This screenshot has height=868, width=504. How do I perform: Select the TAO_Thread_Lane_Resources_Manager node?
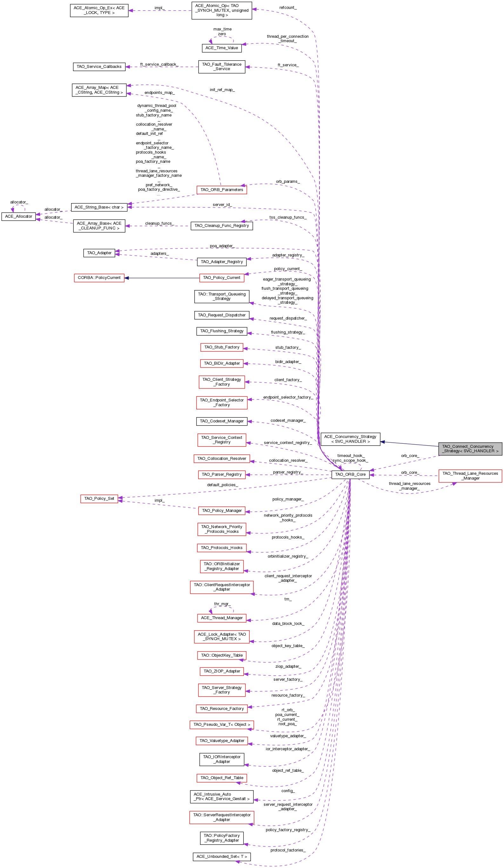pyautogui.click(x=470, y=476)
